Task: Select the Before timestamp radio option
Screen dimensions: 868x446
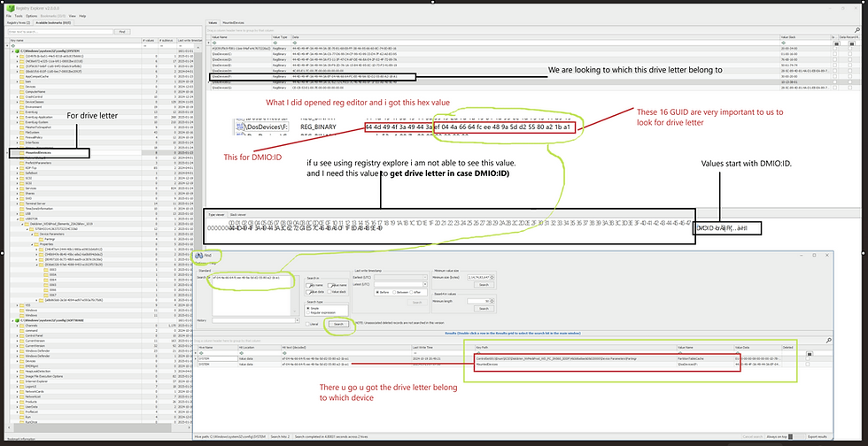Action: click(377, 292)
